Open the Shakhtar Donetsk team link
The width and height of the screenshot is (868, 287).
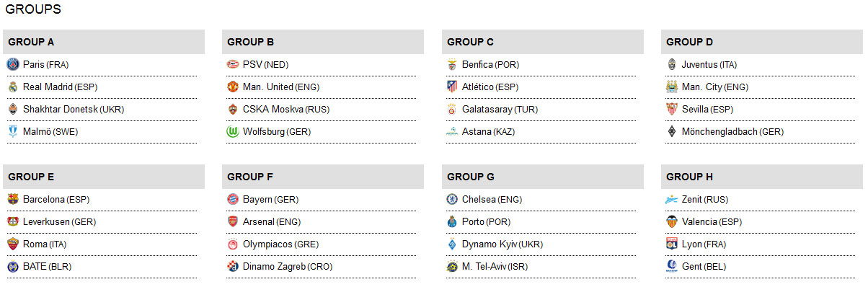click(61, 110)
